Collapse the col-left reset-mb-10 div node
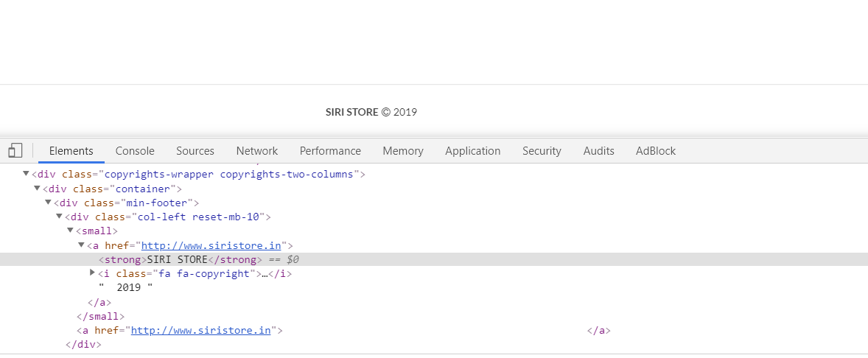Screen dimensions: 868x358 click(59, 217)
